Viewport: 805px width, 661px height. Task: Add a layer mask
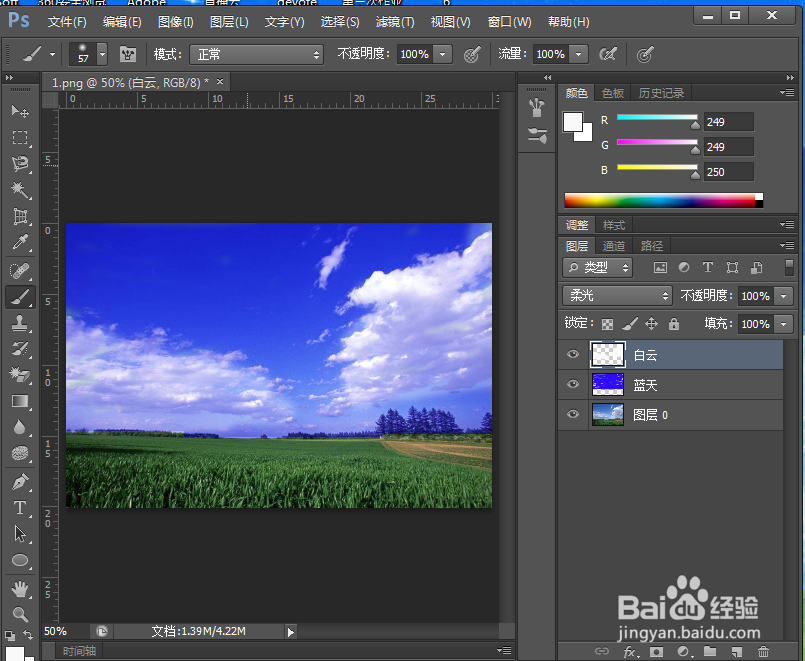point(656,651)
